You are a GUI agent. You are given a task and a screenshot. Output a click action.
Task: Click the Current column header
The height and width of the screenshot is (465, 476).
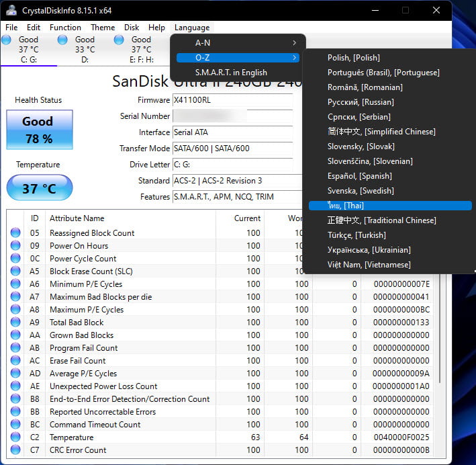[x=240, y=218]
